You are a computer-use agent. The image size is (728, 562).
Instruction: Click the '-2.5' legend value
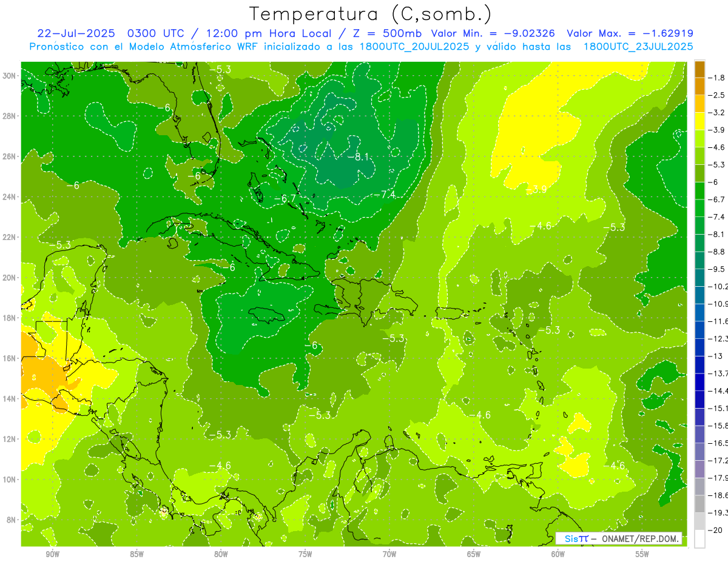tap(718, 95)
